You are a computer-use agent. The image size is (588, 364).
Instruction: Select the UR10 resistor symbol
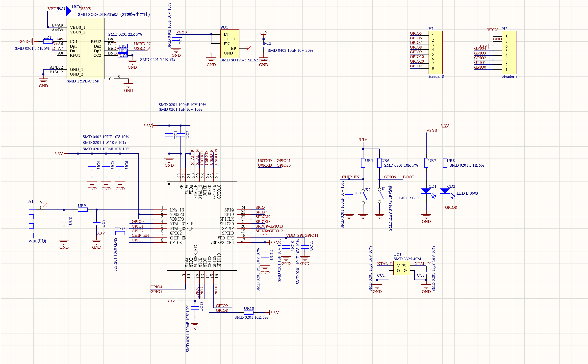[248, 312]
